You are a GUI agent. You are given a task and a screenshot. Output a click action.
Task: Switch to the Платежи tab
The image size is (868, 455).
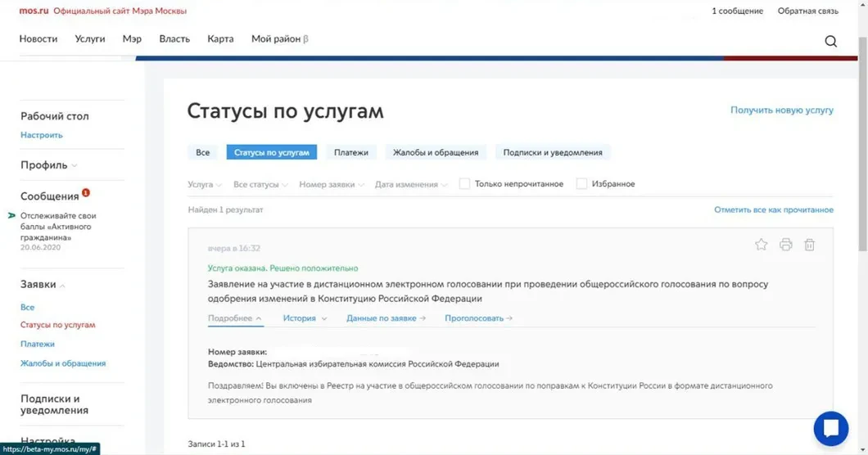pyautogui.click(x=350, y=153)
